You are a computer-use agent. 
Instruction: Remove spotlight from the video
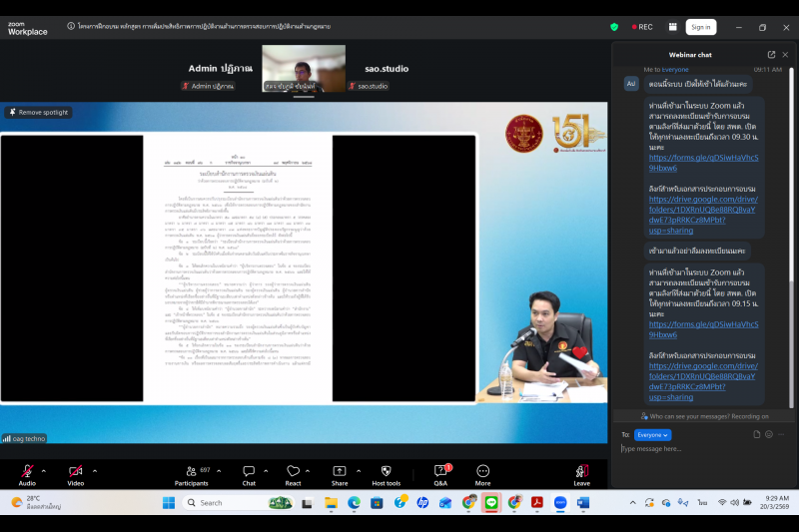point(38,112)
